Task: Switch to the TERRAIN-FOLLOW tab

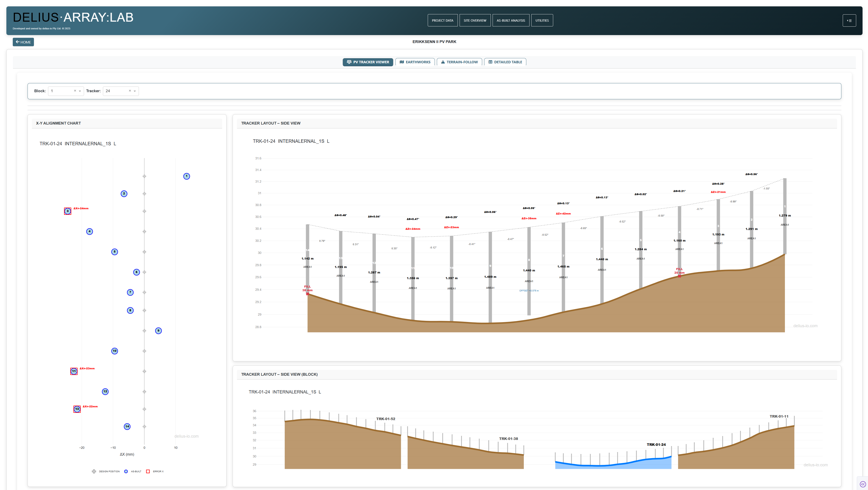Action: [x=459, y=62]
